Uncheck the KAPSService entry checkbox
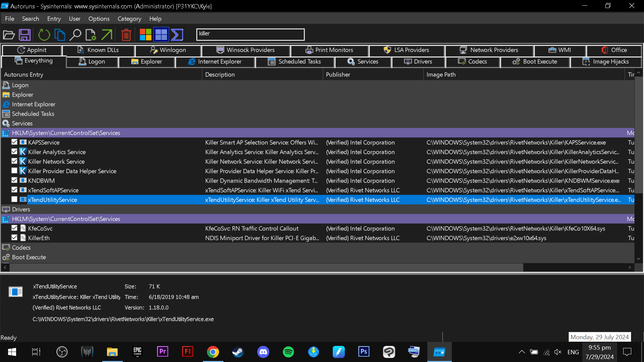This screenshot has height=362, width=644. pyautogui.click(x=14, y=142)
